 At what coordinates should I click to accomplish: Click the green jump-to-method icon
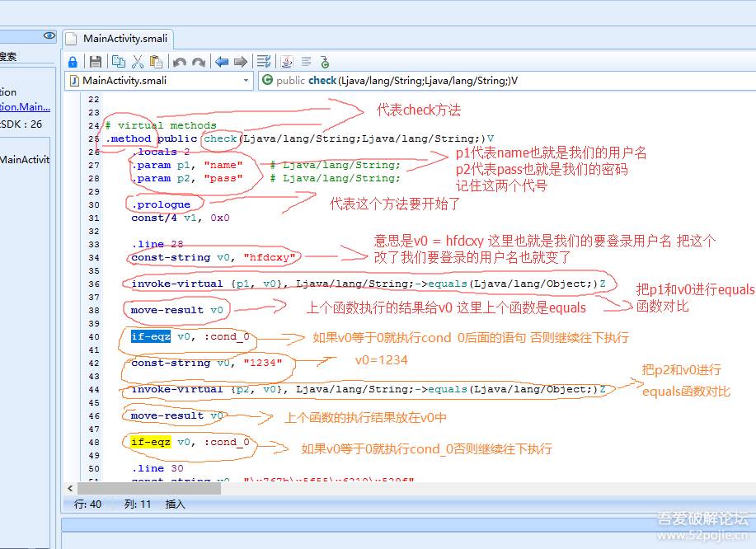point(325,62)
